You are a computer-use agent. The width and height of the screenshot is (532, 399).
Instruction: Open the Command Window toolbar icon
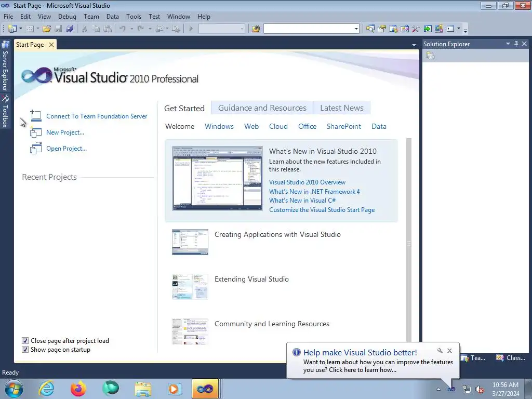tap(450, 29)
